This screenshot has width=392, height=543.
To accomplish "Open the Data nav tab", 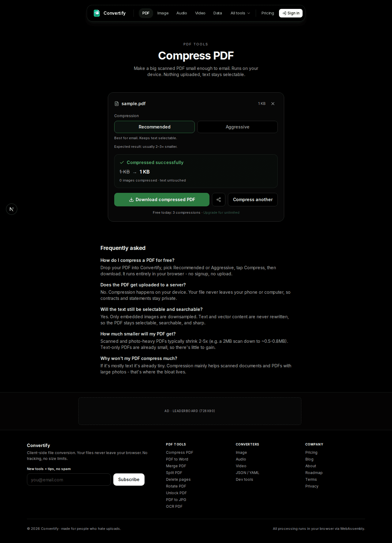I will [218, 13].
